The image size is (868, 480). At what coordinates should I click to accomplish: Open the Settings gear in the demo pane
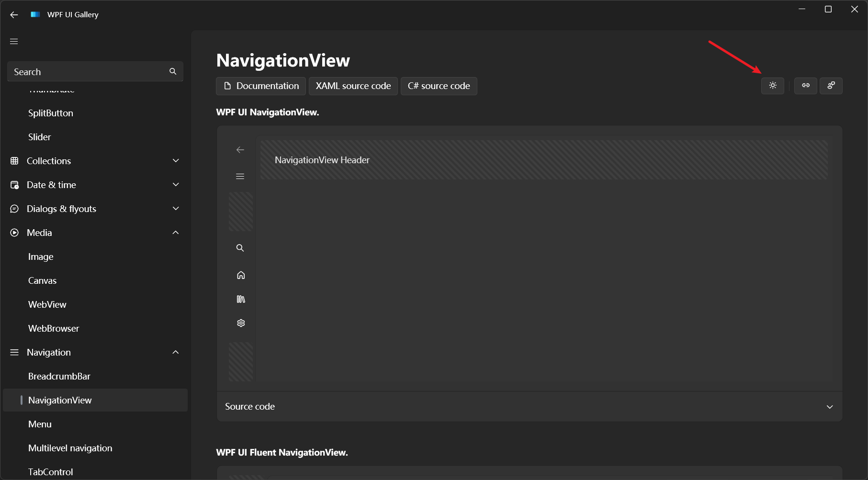(241, 323)
